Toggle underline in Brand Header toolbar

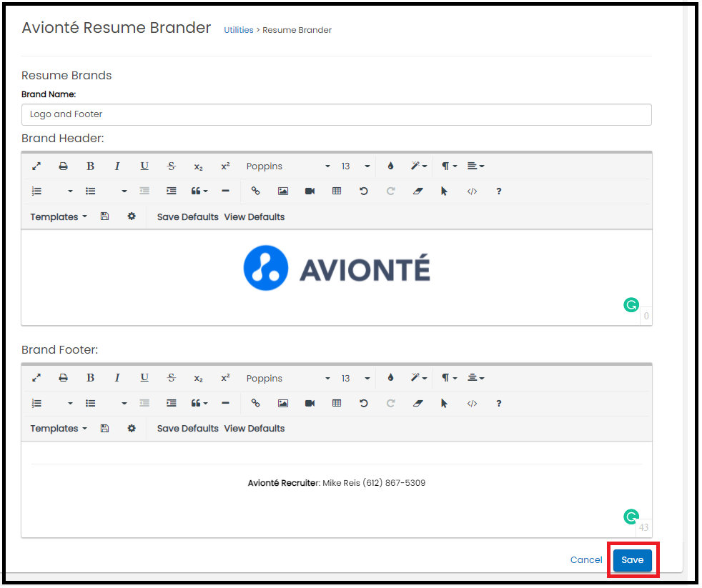144,166
